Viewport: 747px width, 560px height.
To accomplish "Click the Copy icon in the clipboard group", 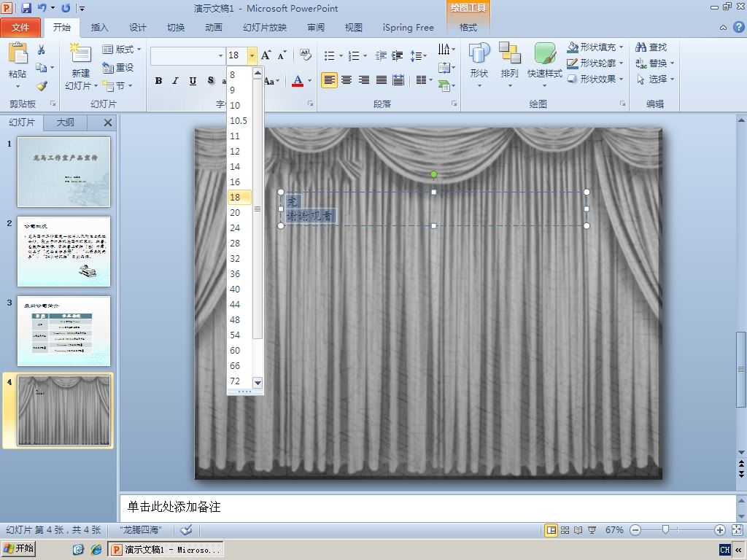I will (42, 68).
